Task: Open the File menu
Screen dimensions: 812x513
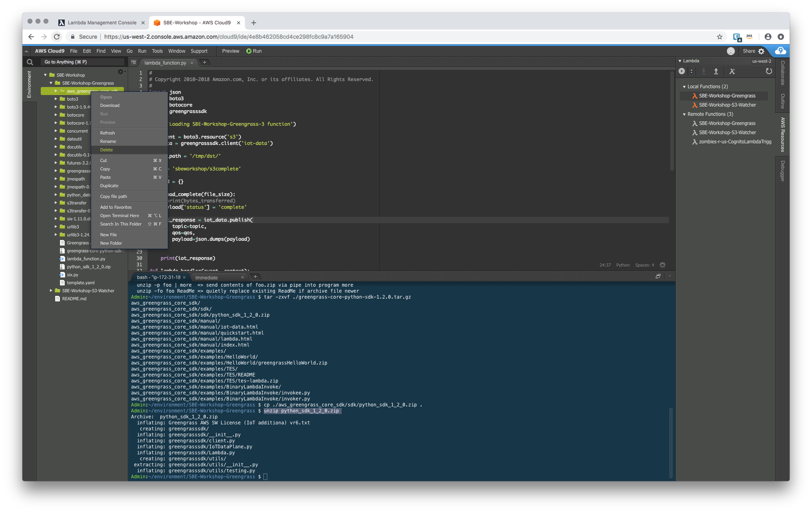Action: (74, 51)
